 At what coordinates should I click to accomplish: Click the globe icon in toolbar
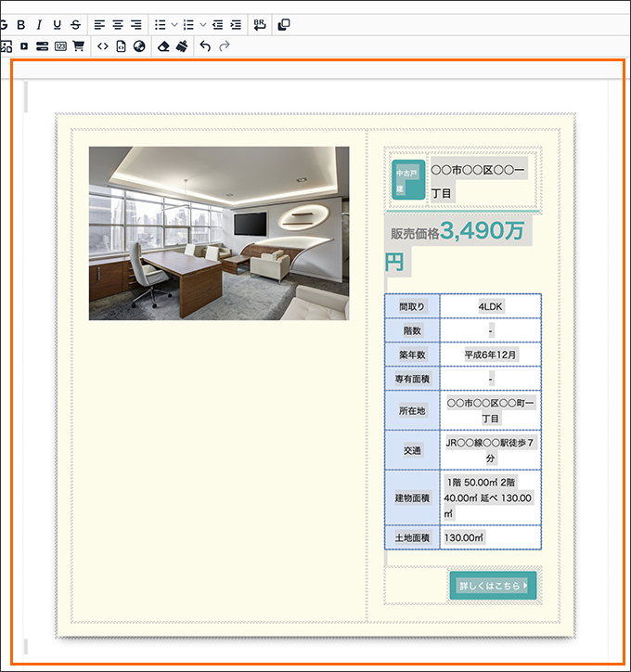139,46
